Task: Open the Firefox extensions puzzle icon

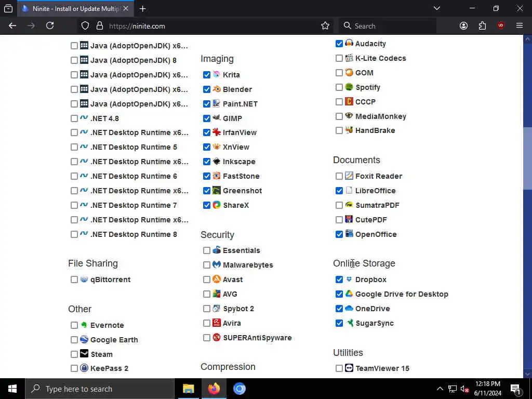Action: coord(482,26)
